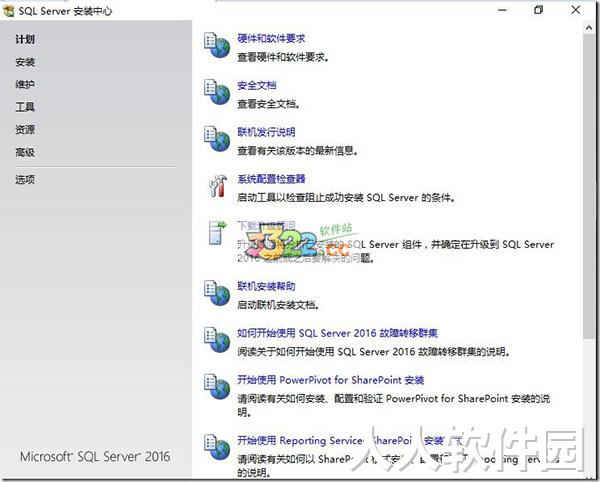The width and height of the screenshot is (600, 482).
Task: Open the 硬件和软件要求 link
Action: coord(271,38)
